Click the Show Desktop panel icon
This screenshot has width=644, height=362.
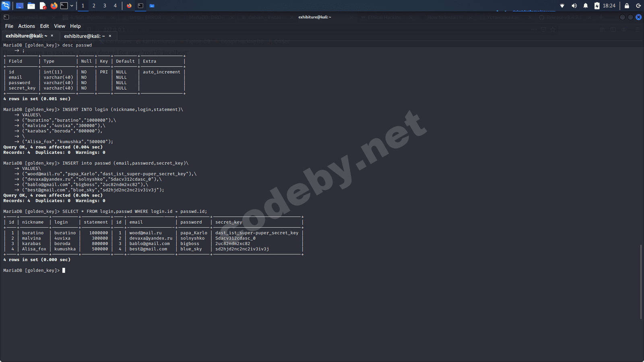pos(19,6)
